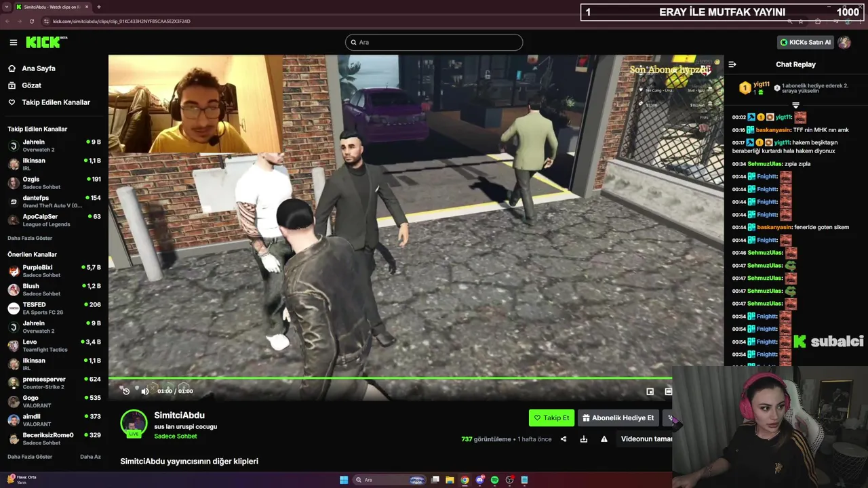Download the clip

point(584,439)
